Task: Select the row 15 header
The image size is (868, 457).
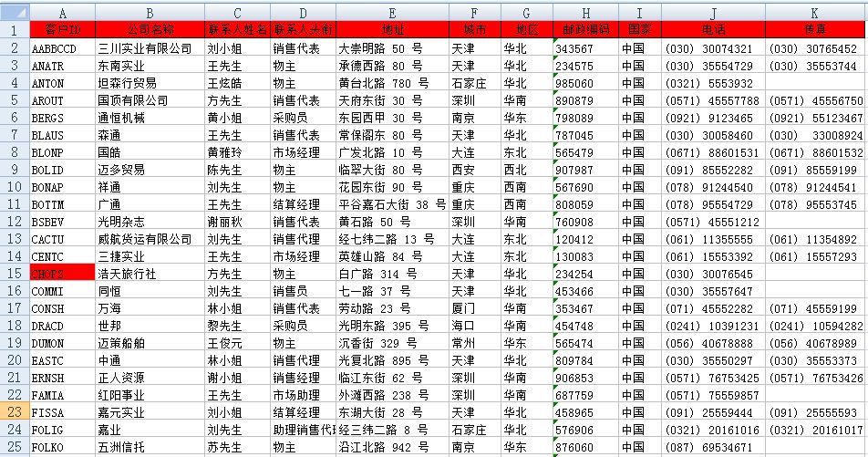Action: 14,273
